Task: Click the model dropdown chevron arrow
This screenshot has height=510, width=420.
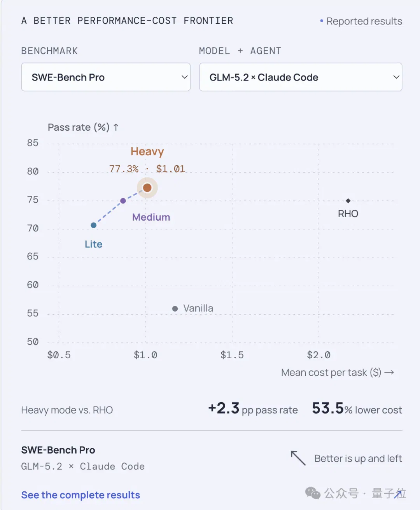Action: (x=396, y=77)
